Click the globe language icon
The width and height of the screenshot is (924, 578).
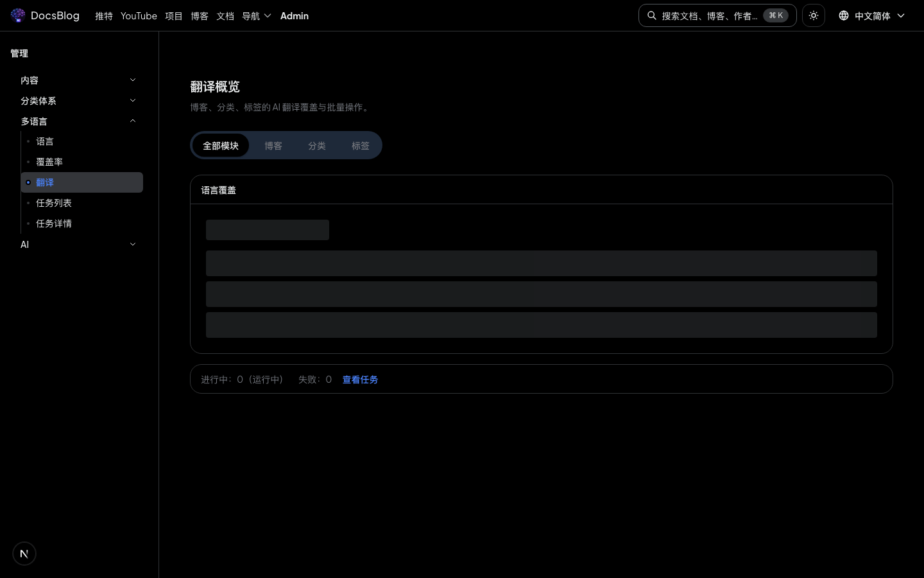pos(844,15)
